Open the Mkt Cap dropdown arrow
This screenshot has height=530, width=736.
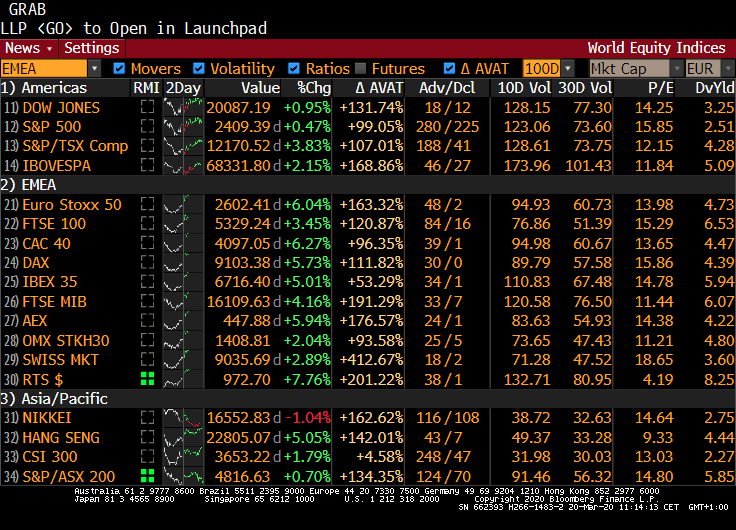pos(676,69)
